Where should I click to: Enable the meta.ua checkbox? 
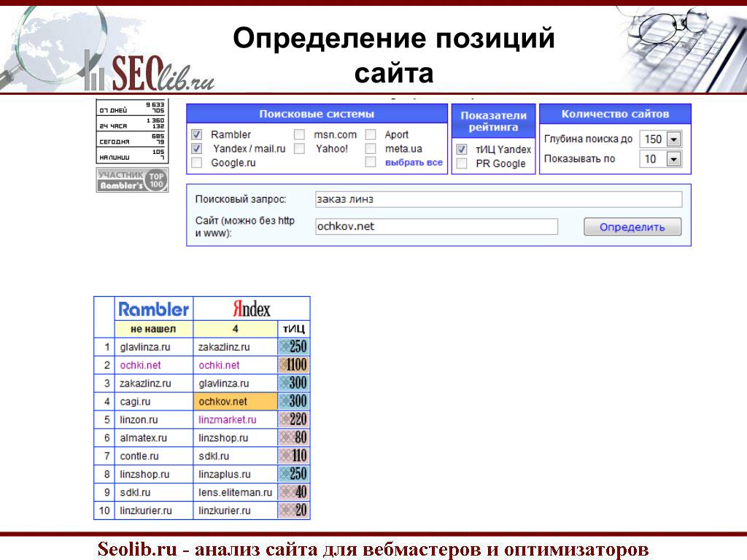(371, 149)
